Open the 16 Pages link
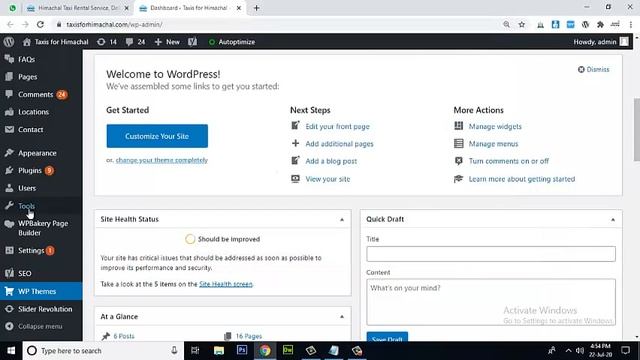640x360 pixels. click(x=249, y=336)
